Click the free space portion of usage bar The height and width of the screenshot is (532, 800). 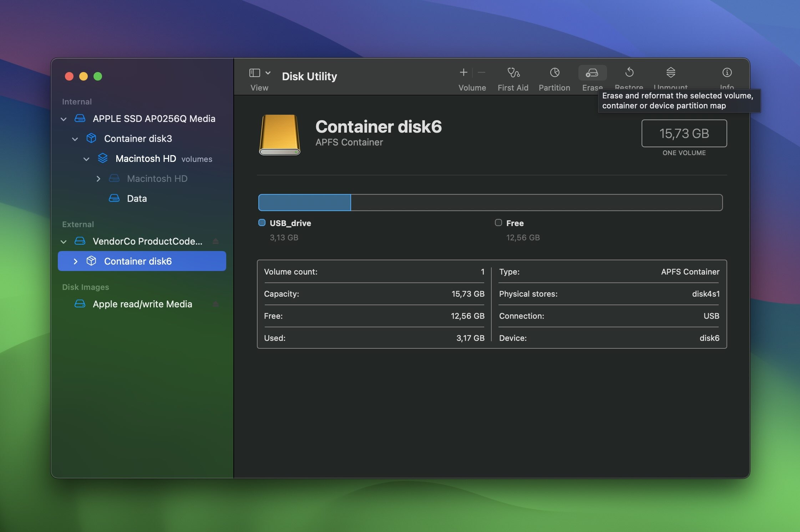537,203
